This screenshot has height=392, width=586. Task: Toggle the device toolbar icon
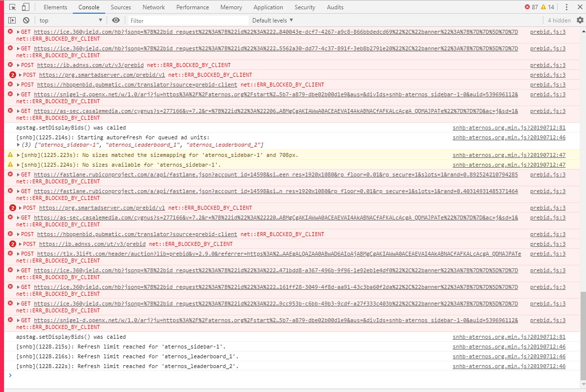pyautogui.click(x=25, y=7)
